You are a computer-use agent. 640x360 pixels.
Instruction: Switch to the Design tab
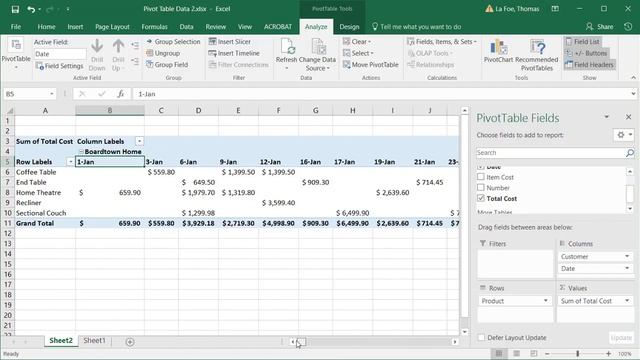(349, 27)
